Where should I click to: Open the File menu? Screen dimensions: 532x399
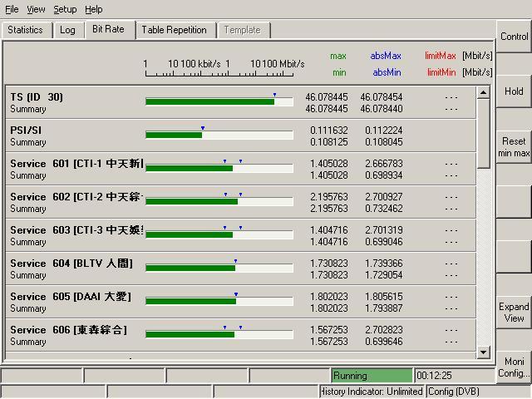click(12, 9)
